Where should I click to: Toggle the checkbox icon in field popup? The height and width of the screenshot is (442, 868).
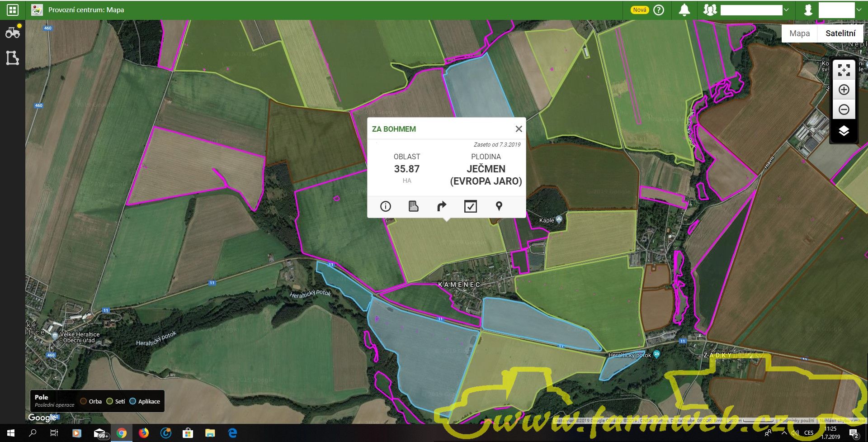(x=470, y=206)
